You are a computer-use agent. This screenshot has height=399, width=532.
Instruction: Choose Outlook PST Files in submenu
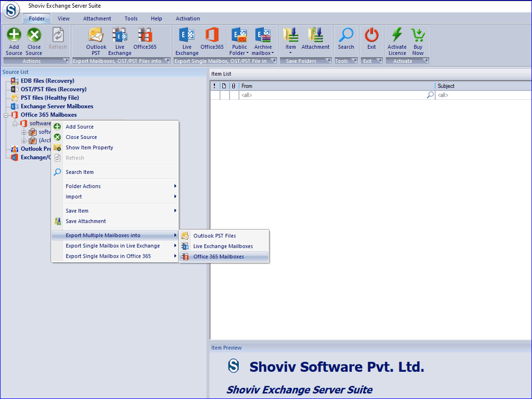point(224,235)
